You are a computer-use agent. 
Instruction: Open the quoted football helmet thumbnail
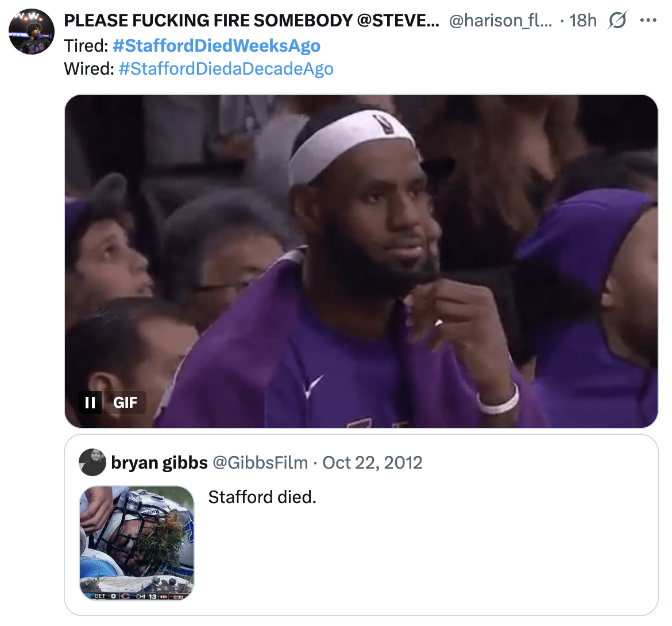(137, 543)
